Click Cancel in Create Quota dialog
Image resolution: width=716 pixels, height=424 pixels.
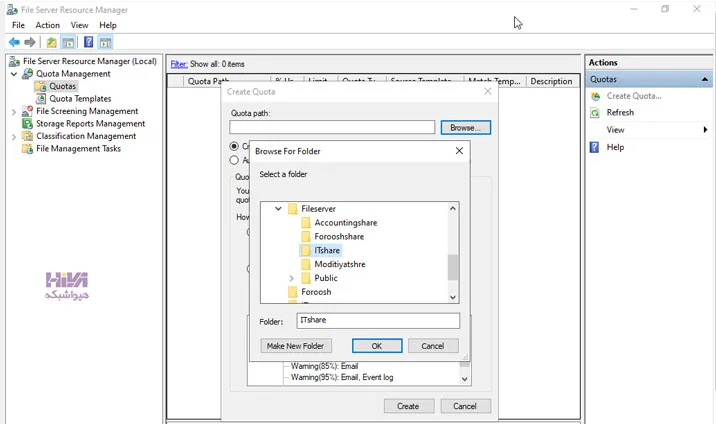tap(465, 406)
